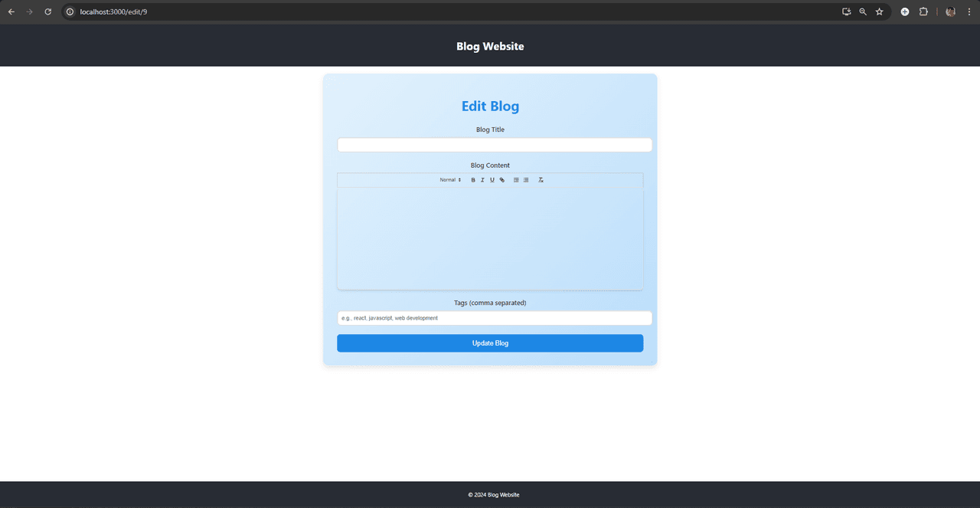Image resolution: width=980 pixels, height=508 pixels.
Task: Insert a link using the link icon
Action: tap(502, 180)
